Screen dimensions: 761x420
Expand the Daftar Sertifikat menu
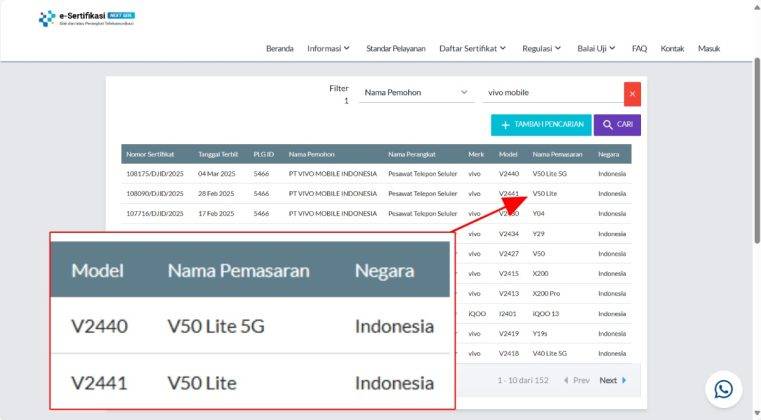(x=472, y=49)
